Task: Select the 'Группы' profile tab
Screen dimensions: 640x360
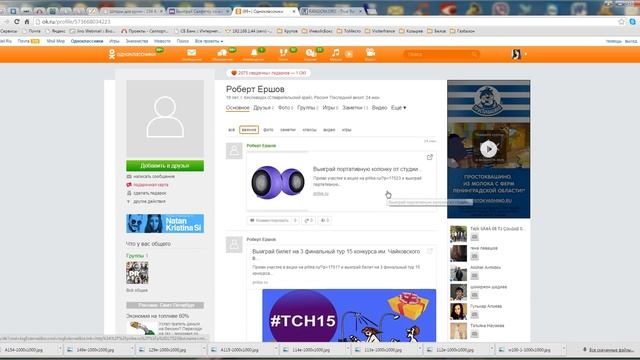Action: point(307,108)
